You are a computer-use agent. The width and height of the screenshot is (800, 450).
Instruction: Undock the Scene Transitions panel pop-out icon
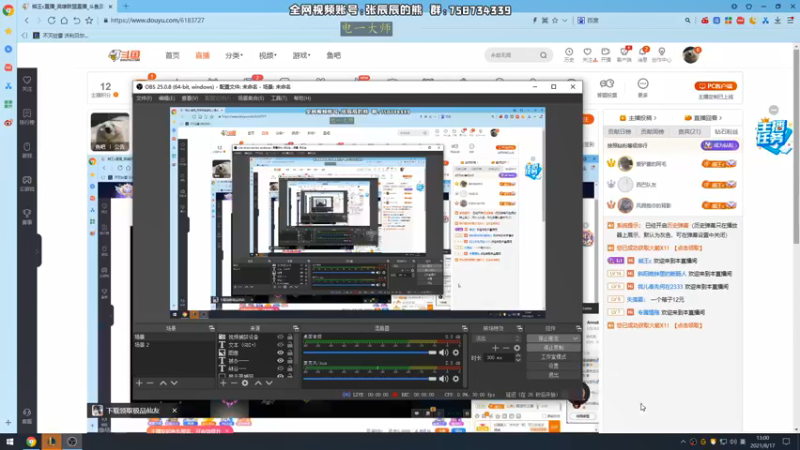click(x=519, y=329)
